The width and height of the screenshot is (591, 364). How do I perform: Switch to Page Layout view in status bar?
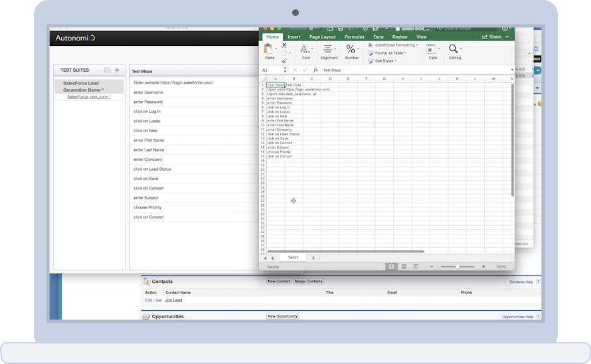(x=404, y=266)
